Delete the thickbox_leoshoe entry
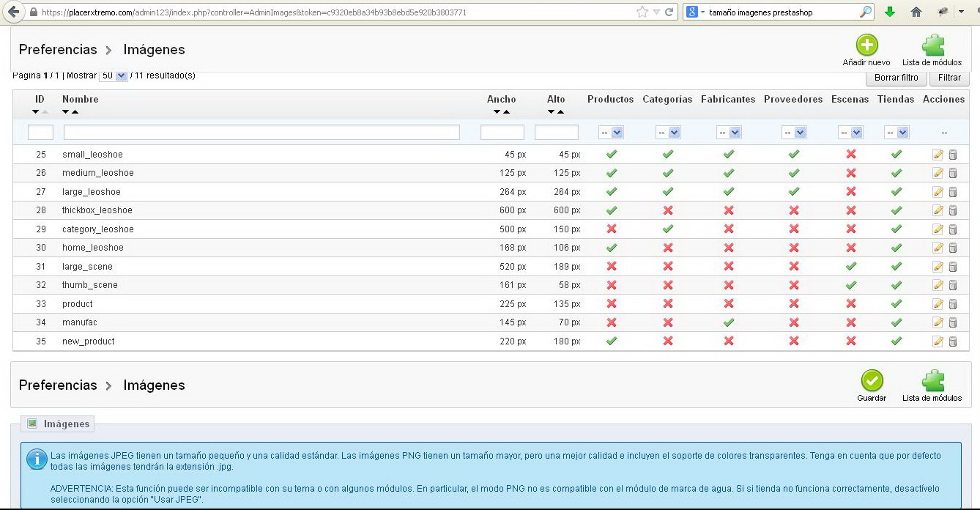The image size is (980, 510). tap(953, 210)
